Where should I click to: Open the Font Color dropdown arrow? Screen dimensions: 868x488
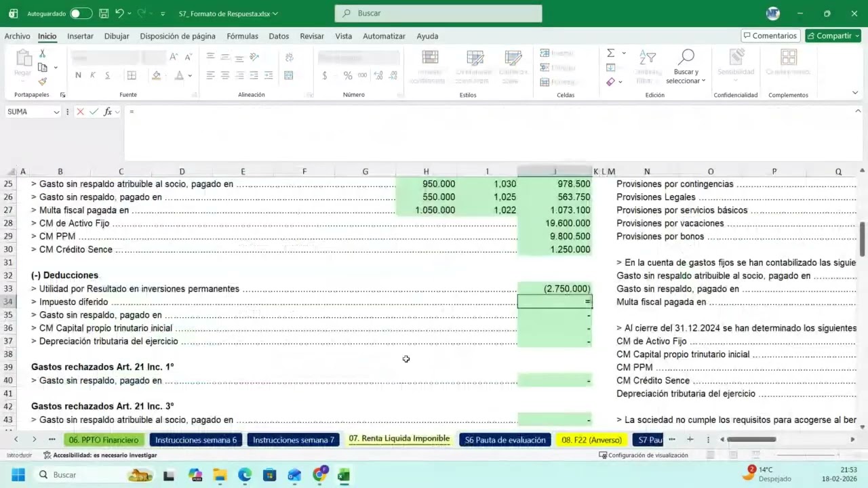point(190,75)
